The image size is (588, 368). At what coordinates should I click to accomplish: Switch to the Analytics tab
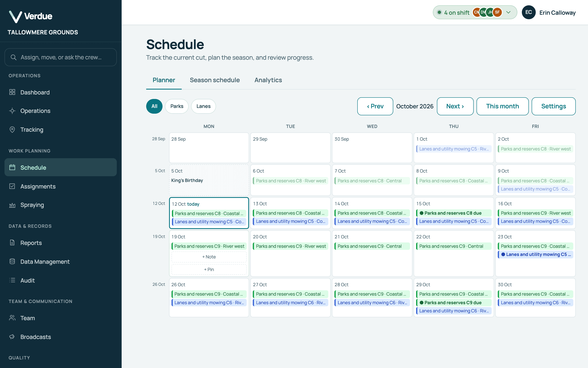point(268,80)
